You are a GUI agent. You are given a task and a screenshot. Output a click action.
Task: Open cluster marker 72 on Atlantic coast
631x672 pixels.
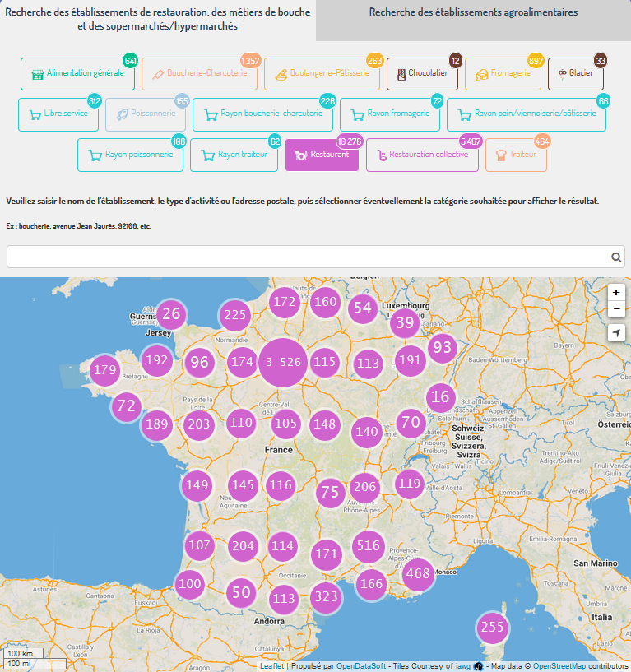click(126, 406)
